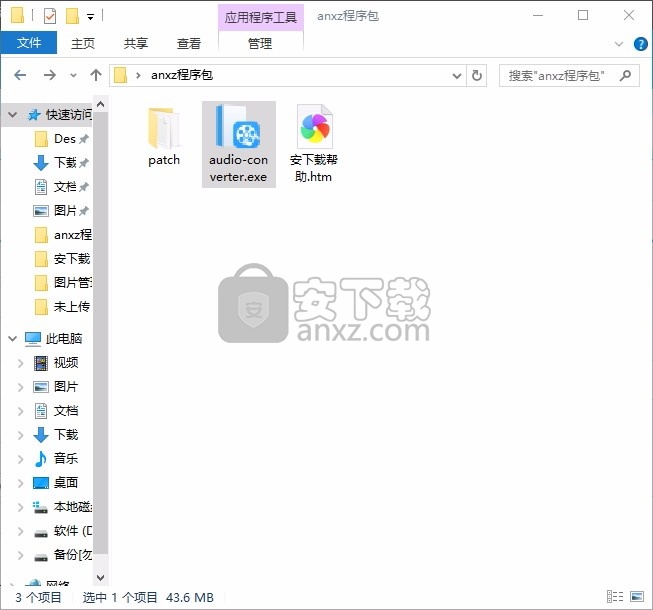
Task: Switch to details view icon in status bar
Action: pyautogui.click(x=615, y=597)
